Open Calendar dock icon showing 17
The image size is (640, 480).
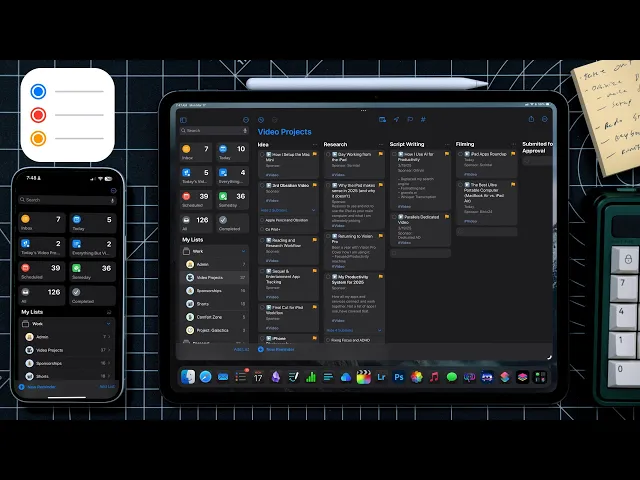258,377
